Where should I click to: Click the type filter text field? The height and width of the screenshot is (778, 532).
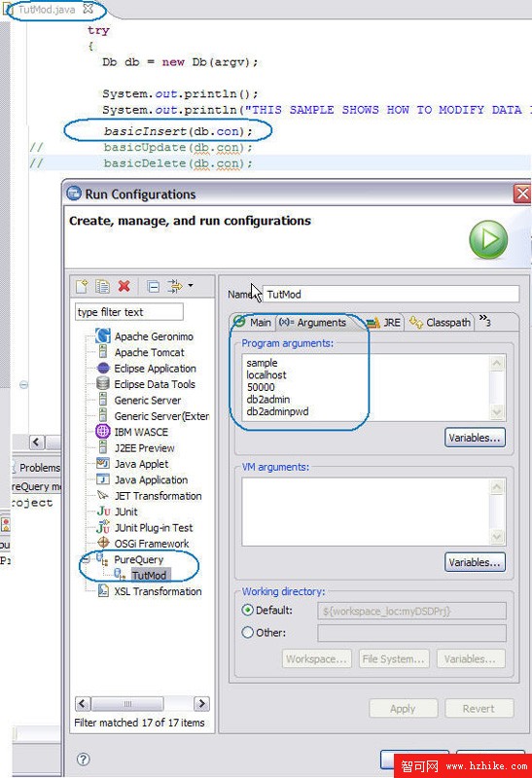(129, 312)
